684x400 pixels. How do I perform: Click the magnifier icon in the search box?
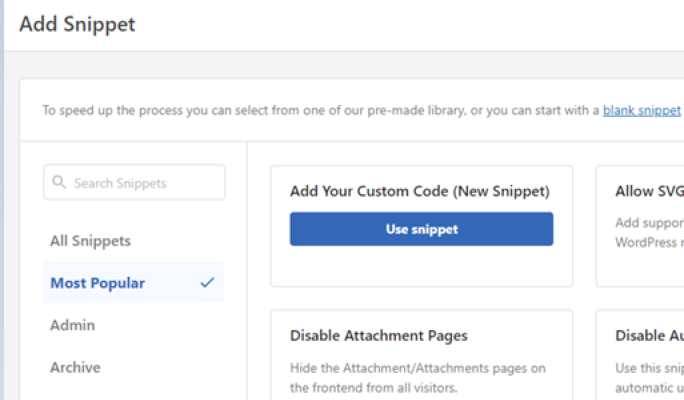pos(60,183)
